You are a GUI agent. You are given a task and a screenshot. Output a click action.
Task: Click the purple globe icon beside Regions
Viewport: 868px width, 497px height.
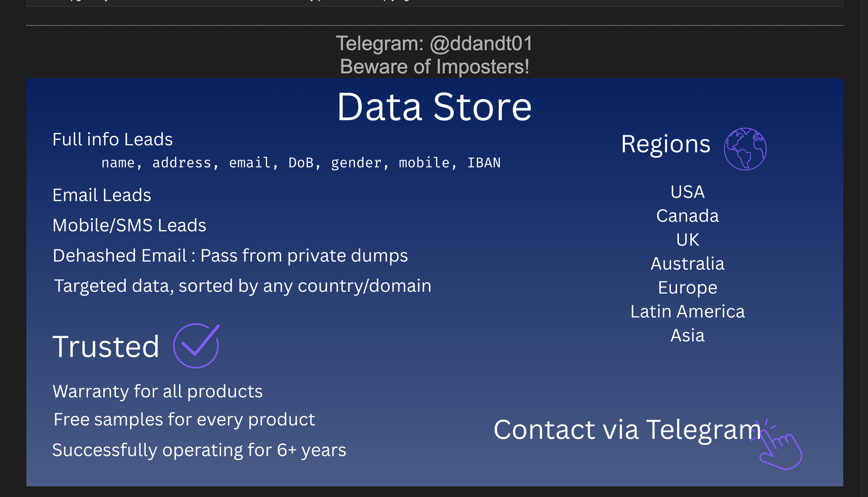(x=745, y=149)
